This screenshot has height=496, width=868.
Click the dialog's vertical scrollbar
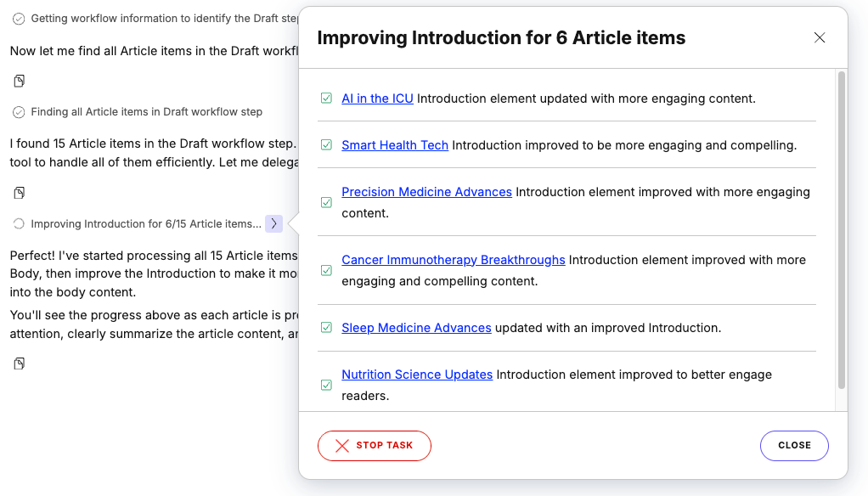tap(842, 229)
